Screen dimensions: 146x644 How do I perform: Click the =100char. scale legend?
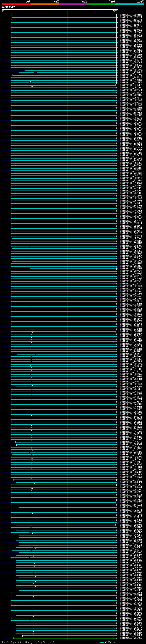pyautogui.click(x=108, y=642)
